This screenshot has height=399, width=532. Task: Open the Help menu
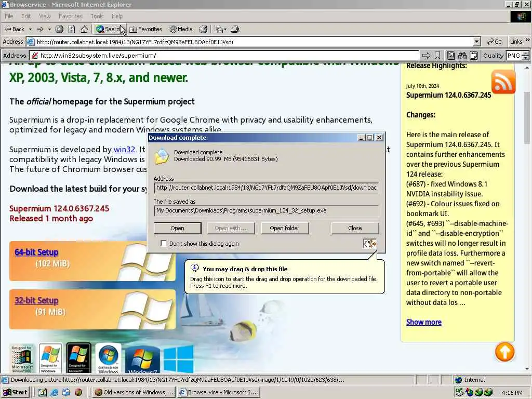pyautogui.click(x=117, y=16)
